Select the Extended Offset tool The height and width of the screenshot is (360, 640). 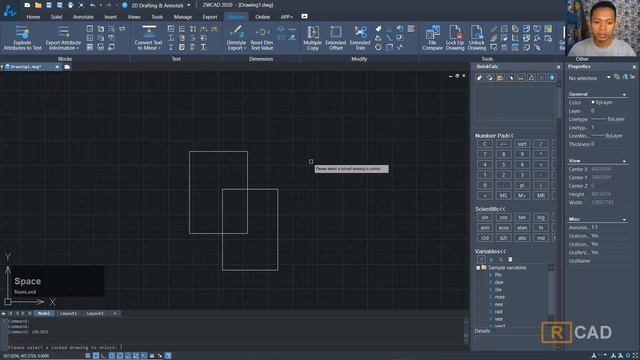[336, 38]
